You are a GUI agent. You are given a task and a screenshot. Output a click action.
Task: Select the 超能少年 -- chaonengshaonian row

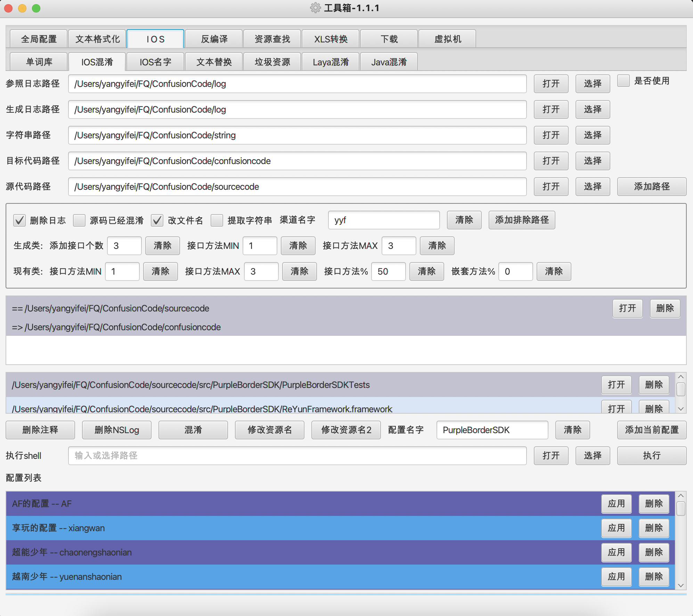pyautogui.click(x=341, y=552)
